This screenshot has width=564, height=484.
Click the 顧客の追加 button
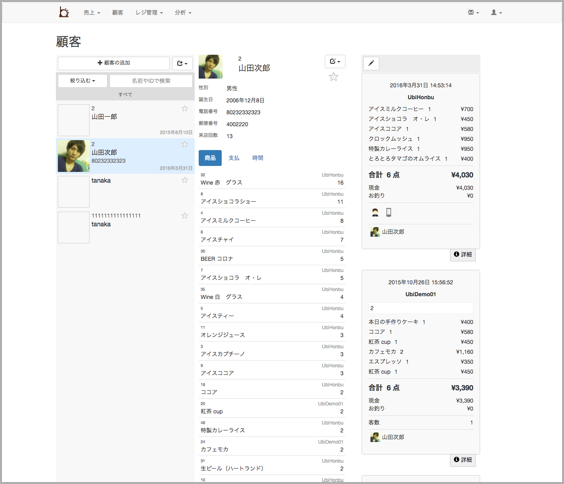(114, 63)
